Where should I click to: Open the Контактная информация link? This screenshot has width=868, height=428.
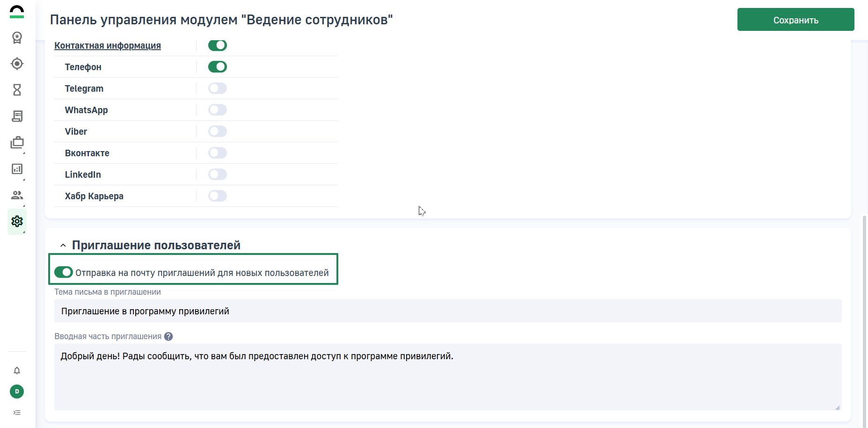click(x=108, y=45)
